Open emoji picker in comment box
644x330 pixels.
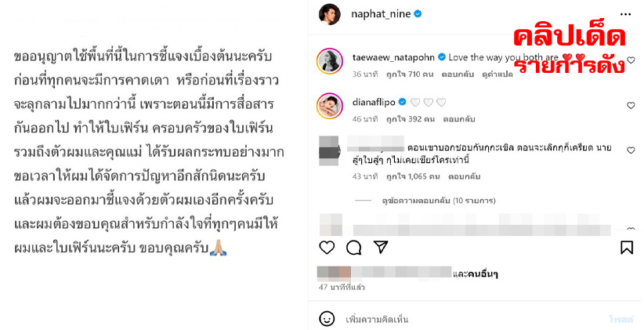[327, 319]
